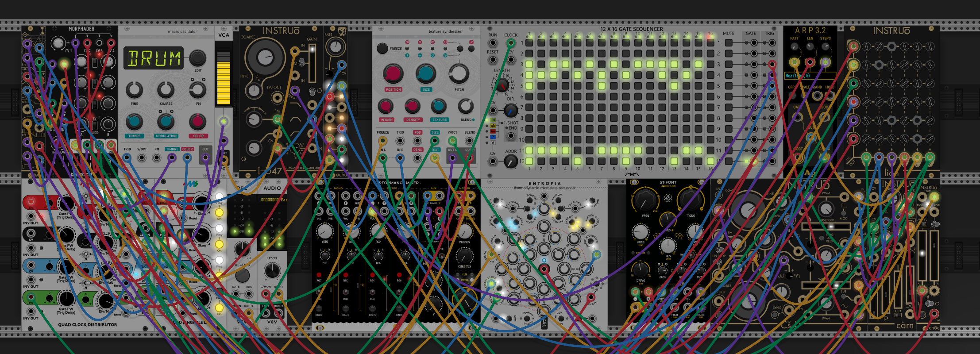Click the FM input jack on the macro oscillator
Image resolution: width=980 pixels, height=354 pixels.
157,158
